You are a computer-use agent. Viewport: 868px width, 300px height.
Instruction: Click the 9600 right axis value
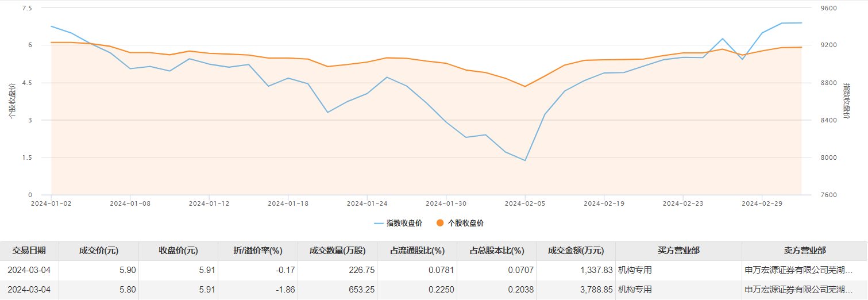pos(830,8)
